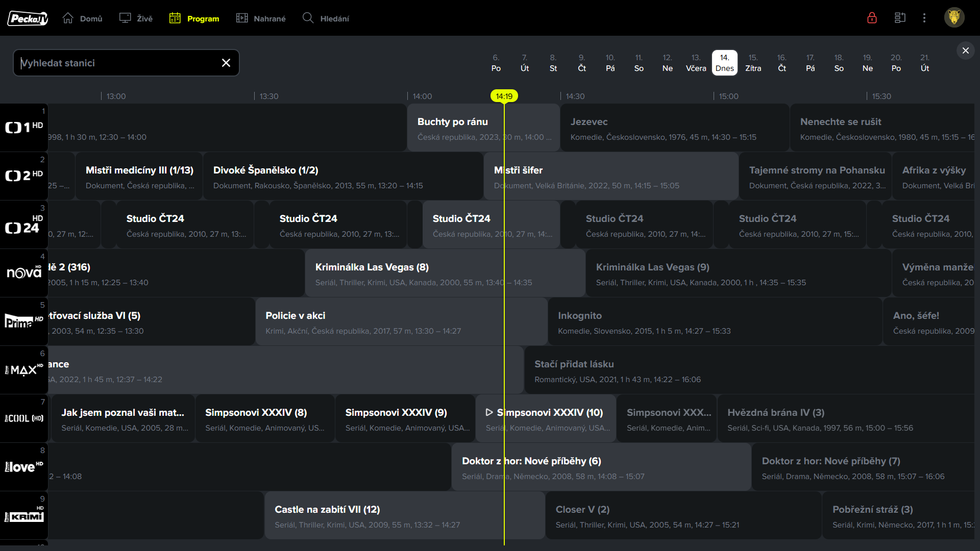Select Nova HD channel logo
This screenshot has width=980, height=551.
pos(24,273)
